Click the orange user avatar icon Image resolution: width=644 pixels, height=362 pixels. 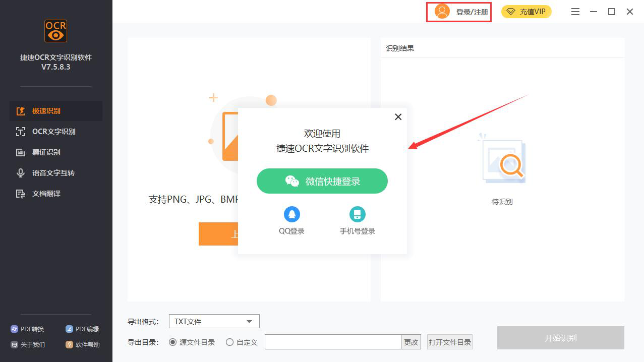click(x=442, y=12)
